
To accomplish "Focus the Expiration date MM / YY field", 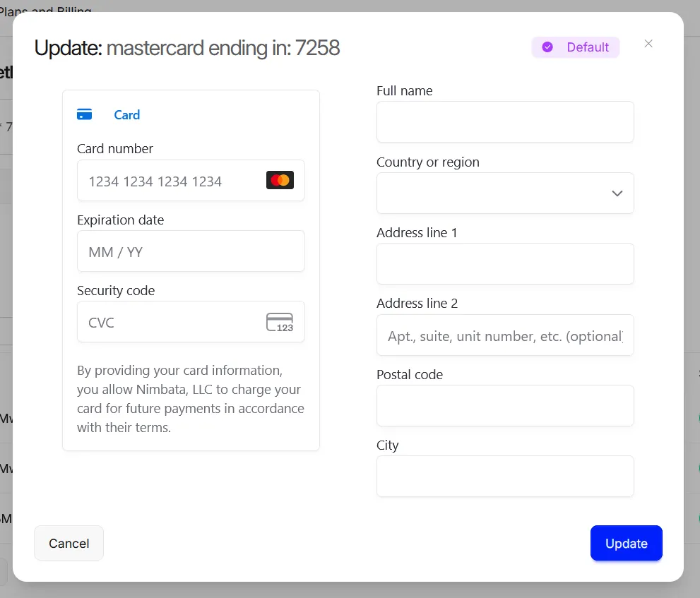I will pos(191,251).
